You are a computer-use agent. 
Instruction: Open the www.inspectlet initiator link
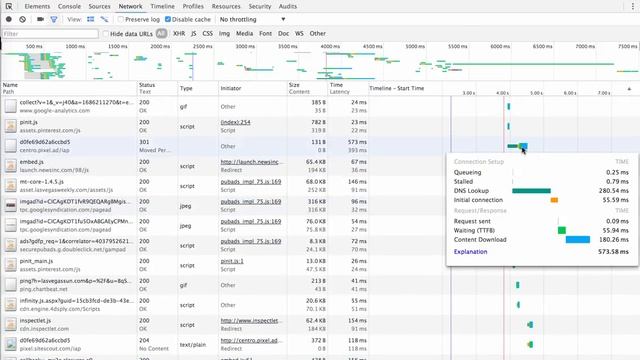pyautogui.click(x=251, y=320)
